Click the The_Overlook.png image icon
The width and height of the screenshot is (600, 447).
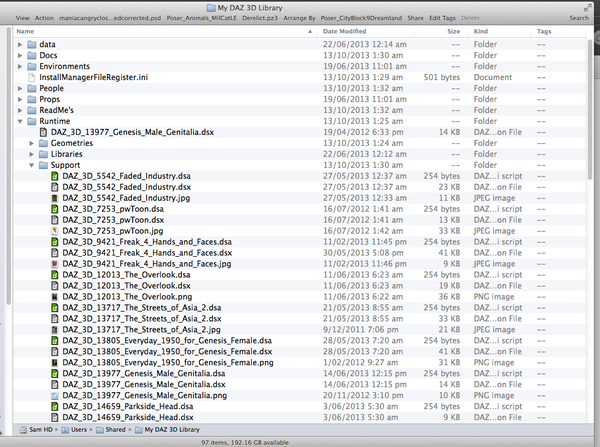pyautogui.click(x=55, y=297)
